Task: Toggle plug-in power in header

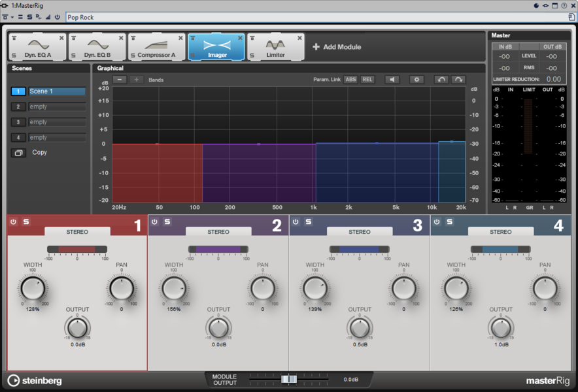Action: click(x=58, y=17)
